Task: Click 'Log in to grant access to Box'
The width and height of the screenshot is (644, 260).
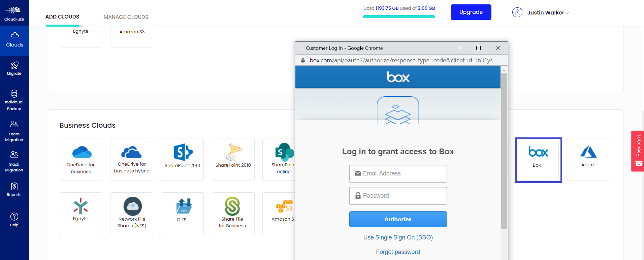Action: point(398,152)
